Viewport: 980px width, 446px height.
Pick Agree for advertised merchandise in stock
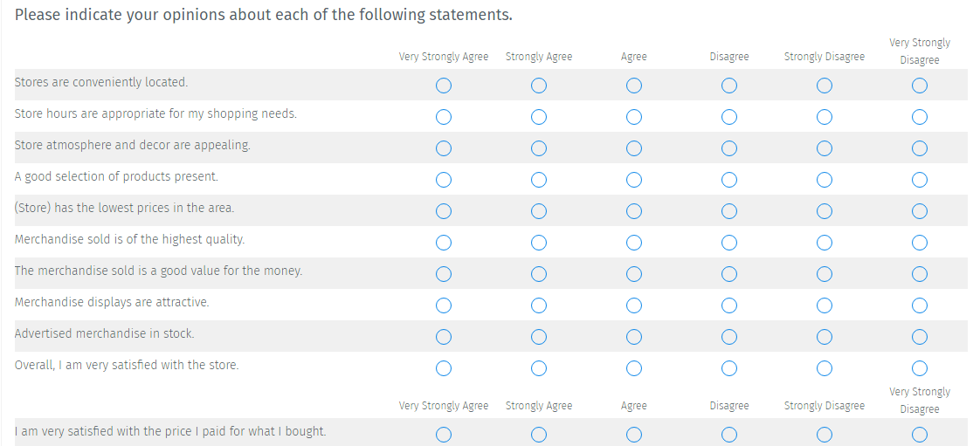click(634, 337)
